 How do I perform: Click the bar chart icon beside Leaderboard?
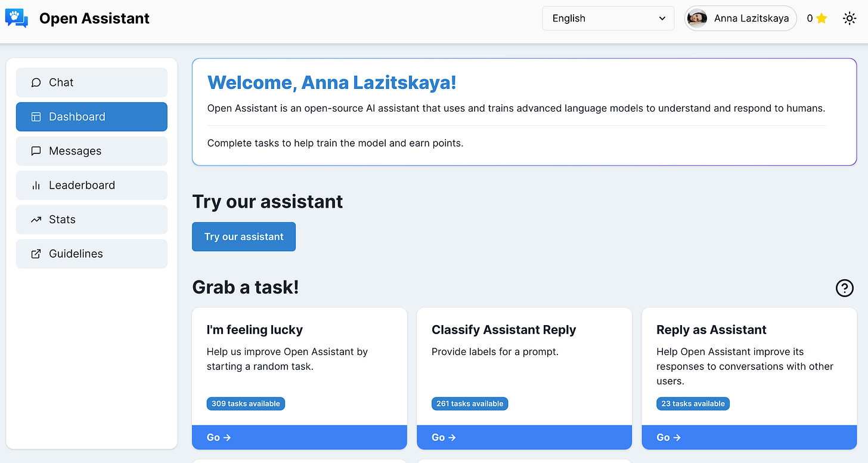pyautogui.click(x=36, y=186)
